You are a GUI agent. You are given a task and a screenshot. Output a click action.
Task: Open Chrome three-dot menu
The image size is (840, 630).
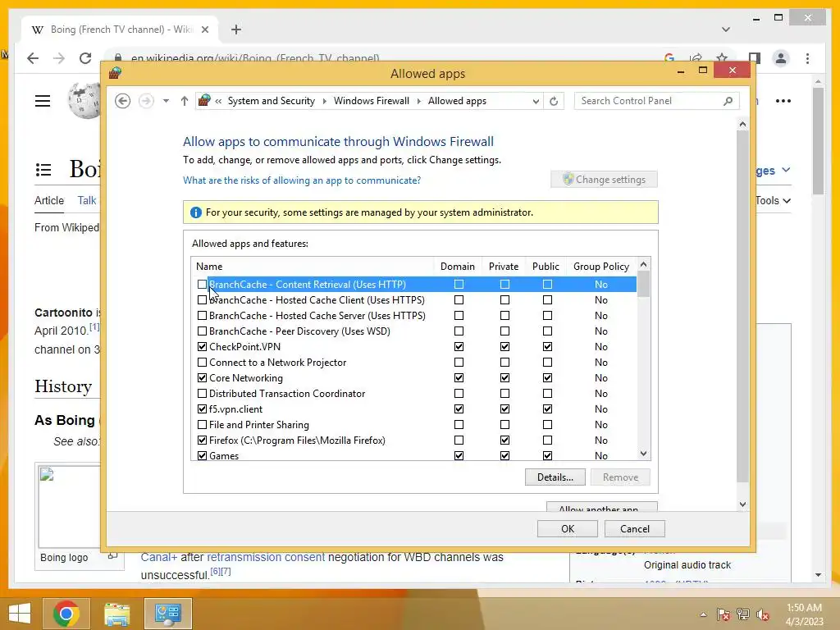click(807, 58)
